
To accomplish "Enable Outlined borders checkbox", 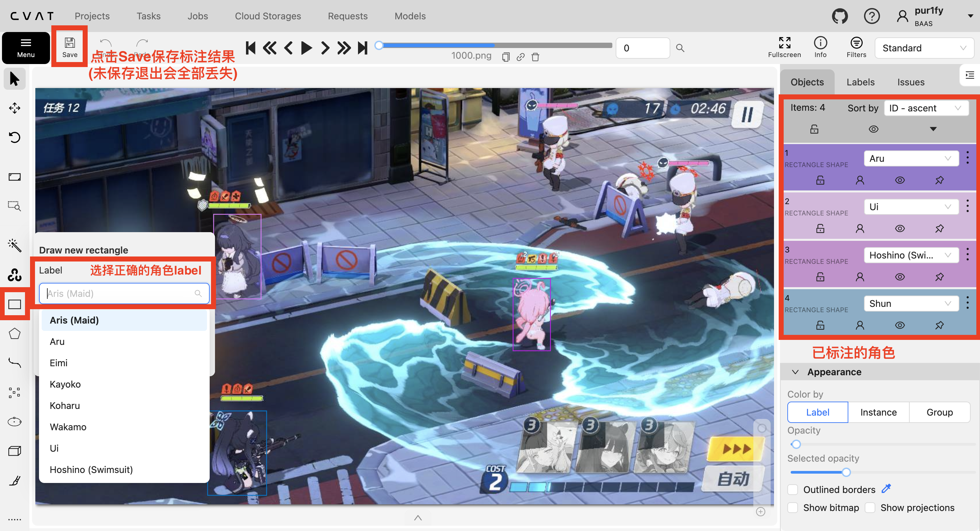I will pos(793,490).
